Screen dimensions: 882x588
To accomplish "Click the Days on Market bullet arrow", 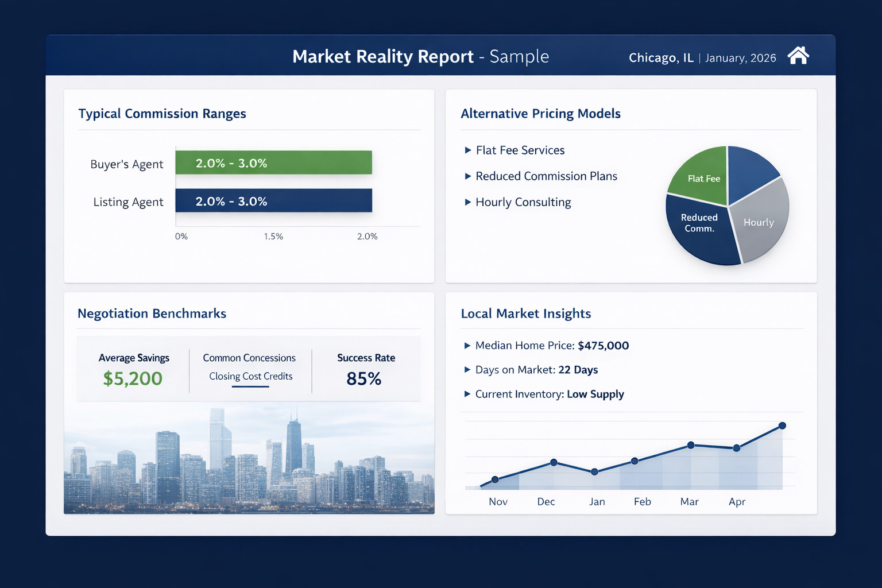I will pos(467,370).
